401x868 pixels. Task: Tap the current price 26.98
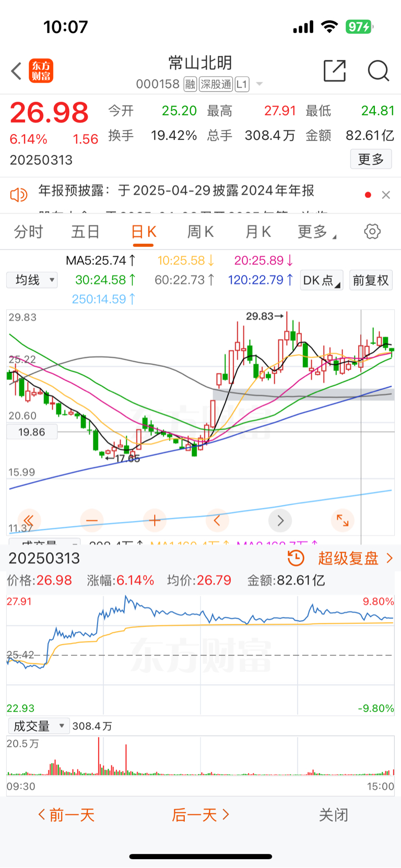(x=49, y=113)
